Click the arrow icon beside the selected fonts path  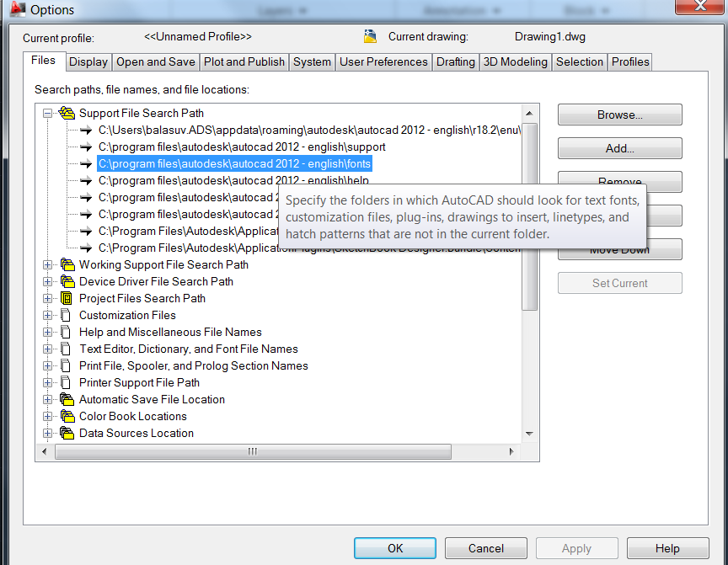pyautogui.click(x=86, y=163)
